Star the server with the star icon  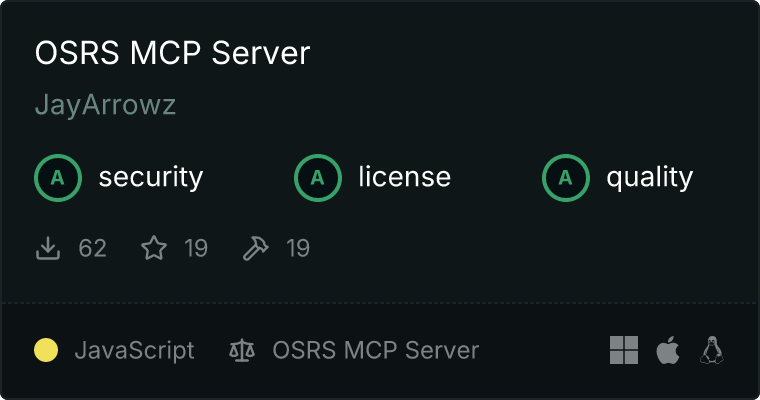(x=154, y=248)
